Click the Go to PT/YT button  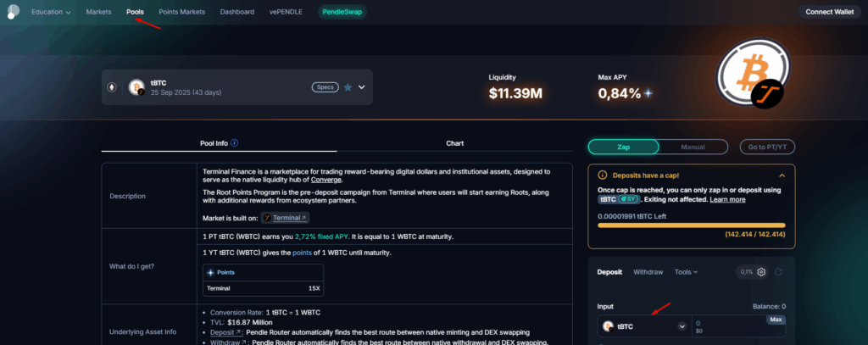click(x=767, y=147)
